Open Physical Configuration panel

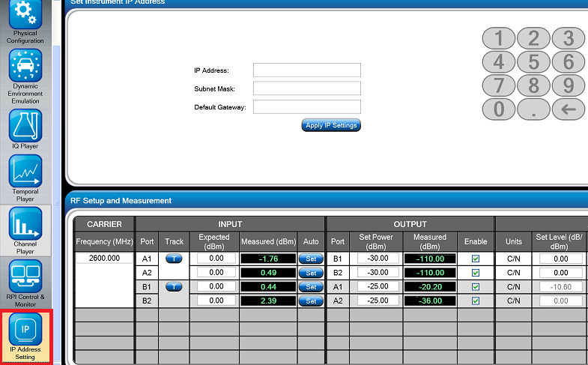pyautogui.click(x=25, y=15)
